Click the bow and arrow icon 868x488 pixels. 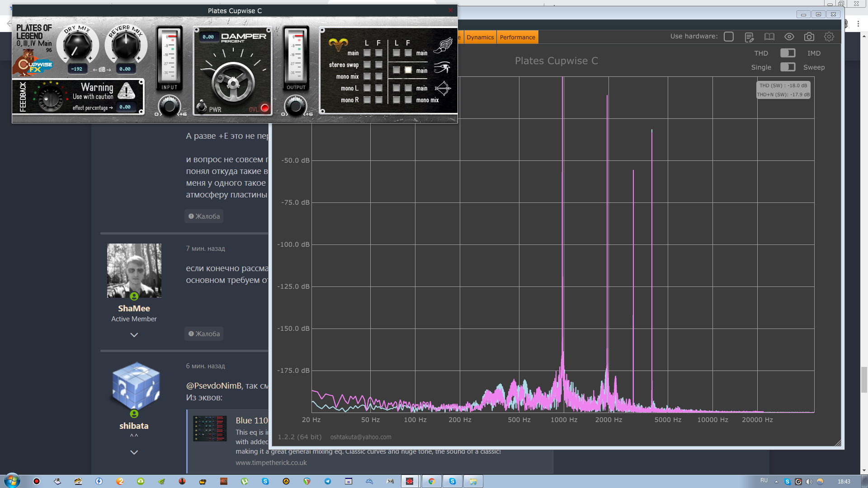click(442, 89)
